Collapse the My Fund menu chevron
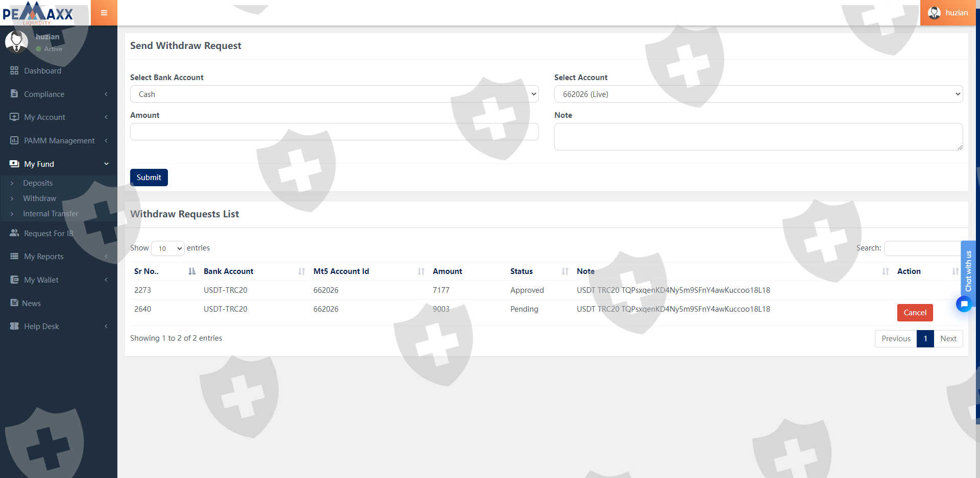The image size is (980, 478). [x=106, y=164]
